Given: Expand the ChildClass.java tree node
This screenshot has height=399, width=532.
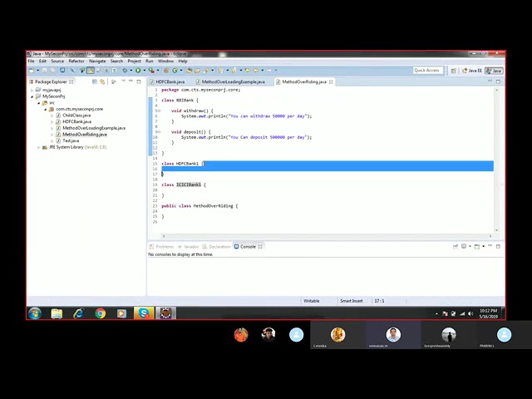Looking at the screenshot, I should click(52, 116).
